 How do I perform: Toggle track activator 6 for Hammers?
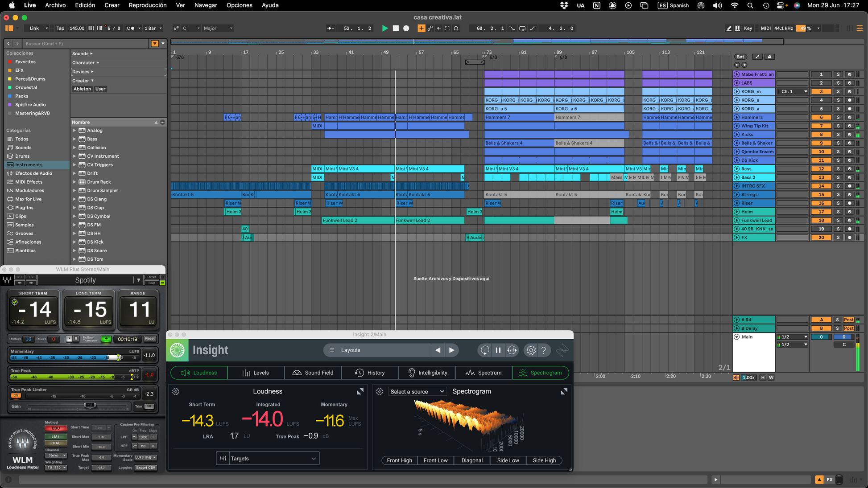(x=821, y=117)
